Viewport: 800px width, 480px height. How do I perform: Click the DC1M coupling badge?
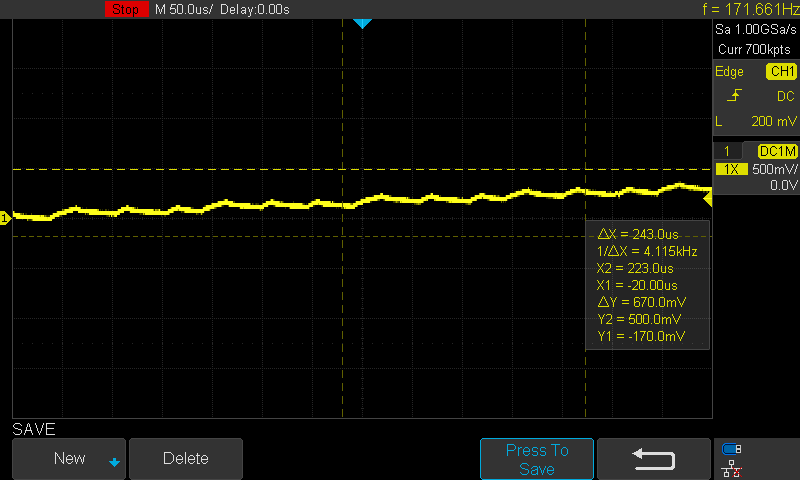778,151
